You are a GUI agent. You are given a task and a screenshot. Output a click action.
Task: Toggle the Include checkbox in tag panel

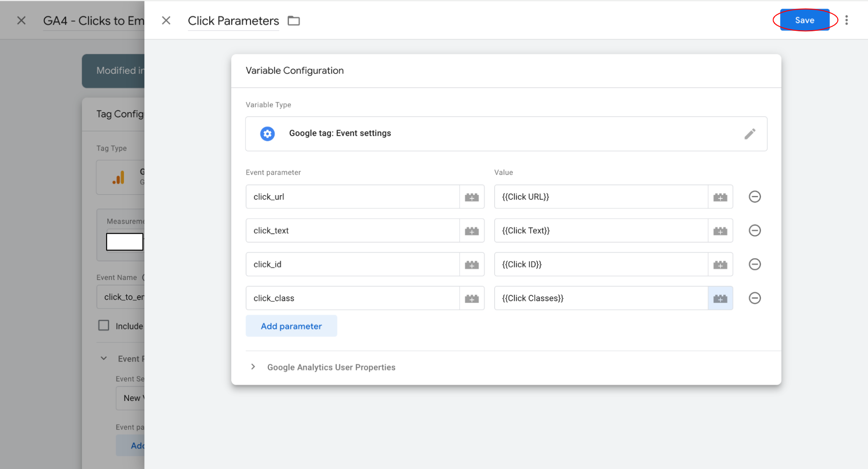click(x=104, y=326)
